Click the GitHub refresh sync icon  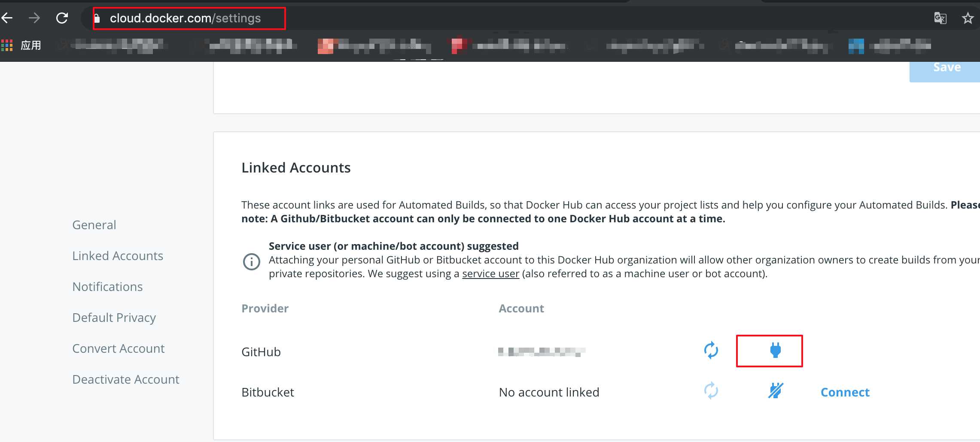(x=711, y=350)
